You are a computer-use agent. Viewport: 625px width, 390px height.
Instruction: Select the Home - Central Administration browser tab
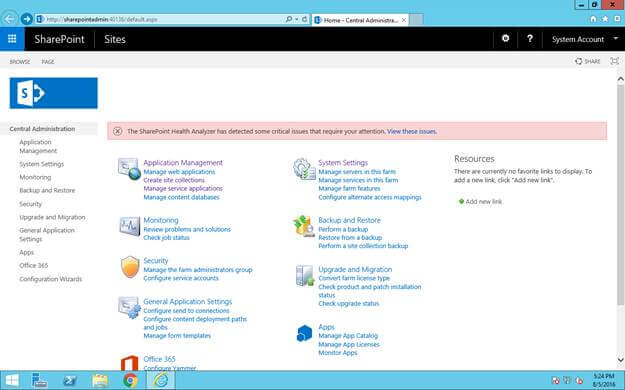[x=360, y=20]
